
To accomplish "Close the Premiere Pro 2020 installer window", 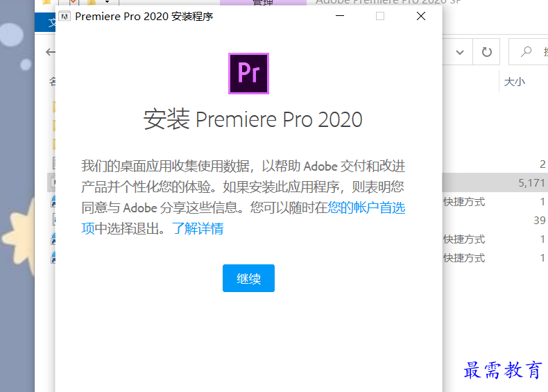I will pos(421,16).
